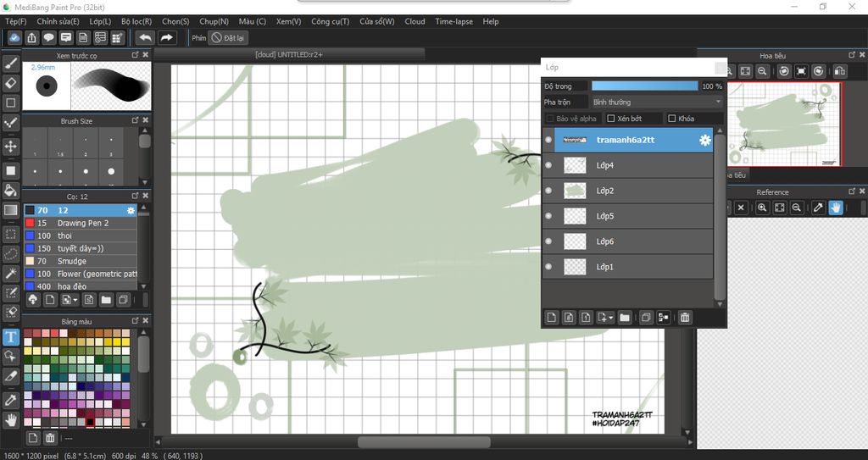Open the Chỉnh sửa(E) menu
This screenshot has height=460, width=868.
[x=58, y=21]
